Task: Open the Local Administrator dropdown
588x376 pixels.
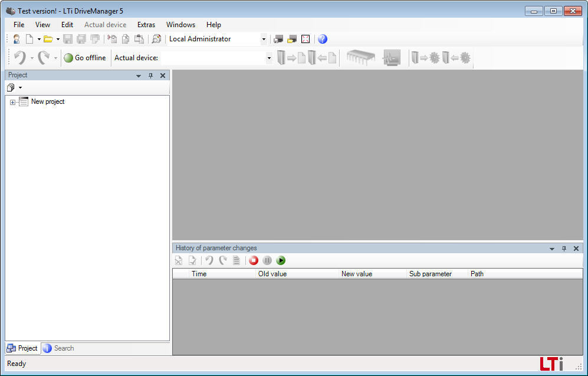Action: coord(264,39)
